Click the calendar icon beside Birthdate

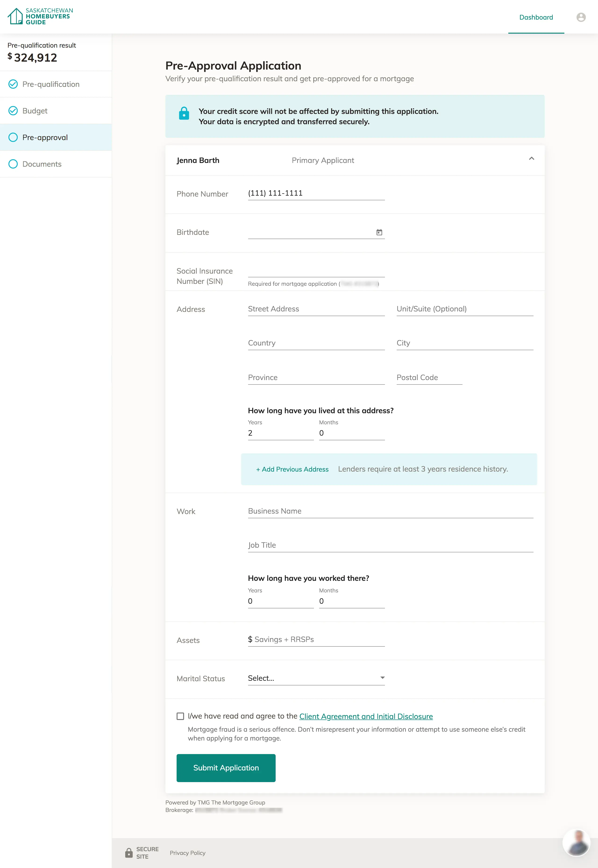[x=380, y=232]
